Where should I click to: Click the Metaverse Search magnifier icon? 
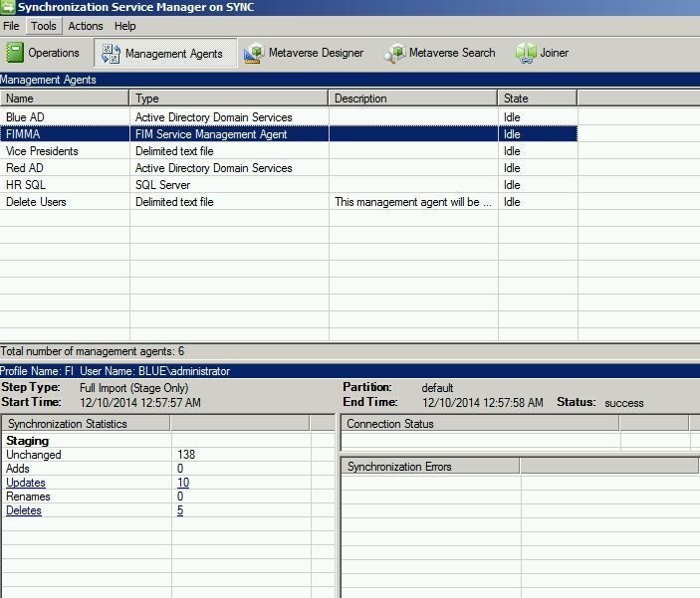394,53
